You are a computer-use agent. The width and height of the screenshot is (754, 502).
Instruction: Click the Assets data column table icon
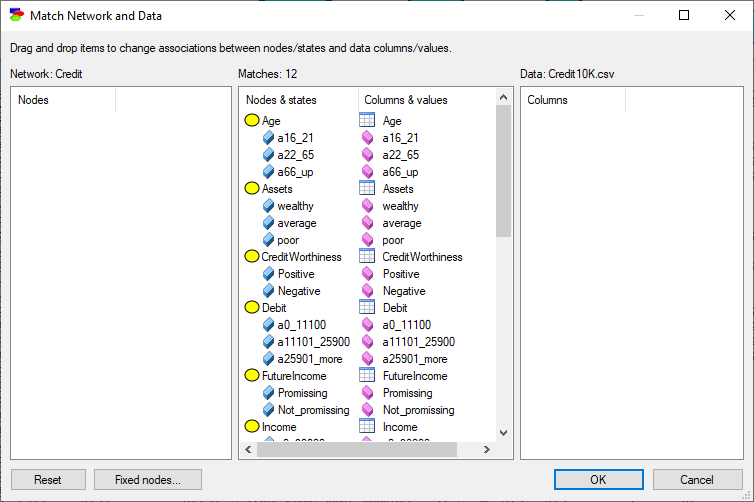point(367,188)
